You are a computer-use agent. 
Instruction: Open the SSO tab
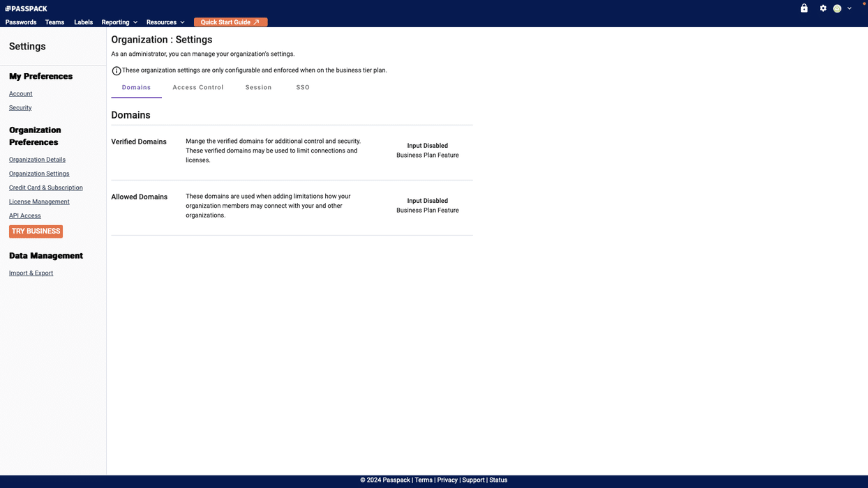tap(303, 87)
